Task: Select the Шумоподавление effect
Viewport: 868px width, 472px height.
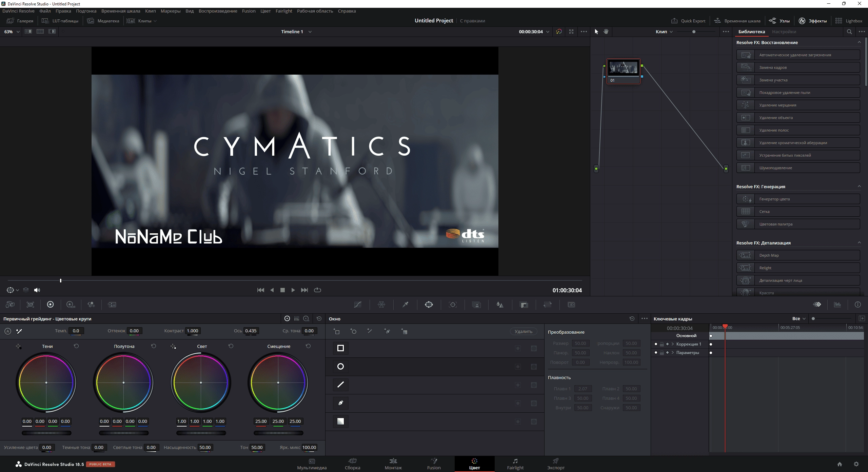Action: tap(798, 168)
